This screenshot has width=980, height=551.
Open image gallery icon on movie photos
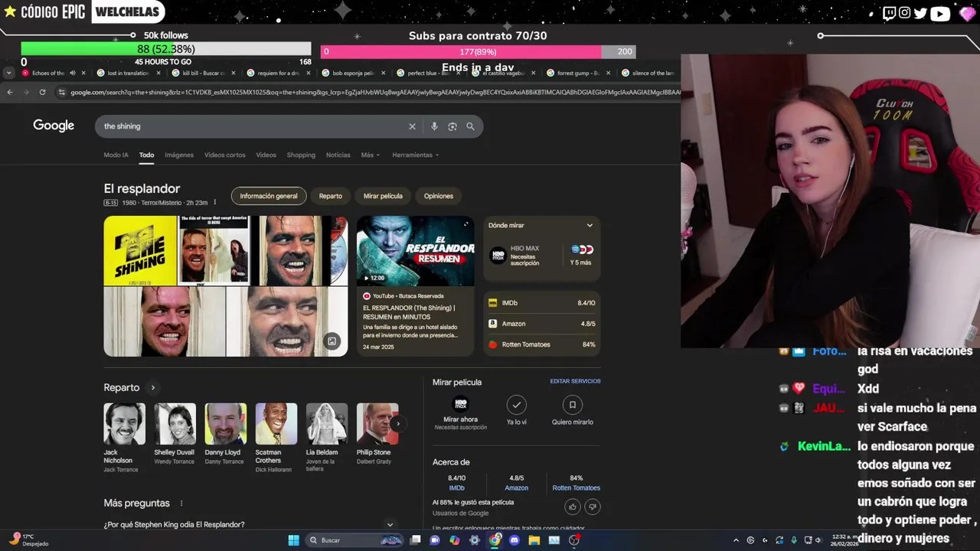point(332,341)
